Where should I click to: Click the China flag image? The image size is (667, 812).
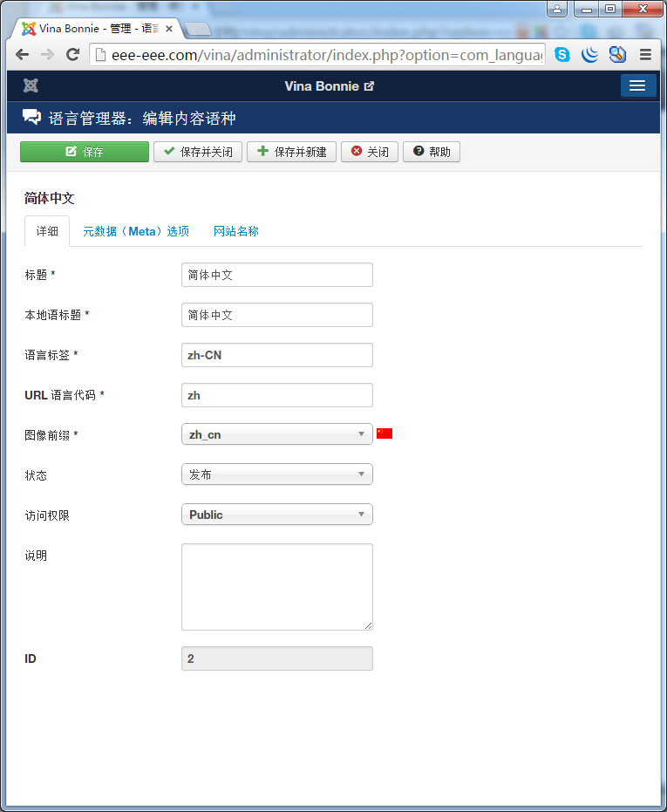385,433
